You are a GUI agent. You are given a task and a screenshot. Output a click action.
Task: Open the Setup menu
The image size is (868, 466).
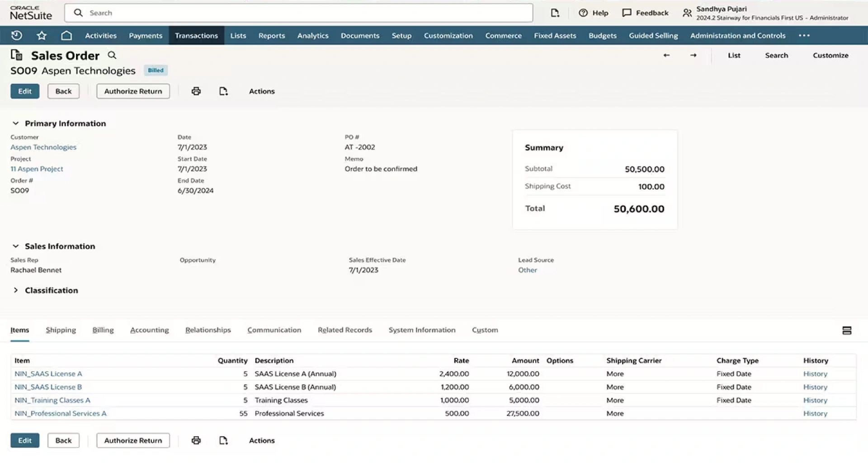[x=401, y=35]
